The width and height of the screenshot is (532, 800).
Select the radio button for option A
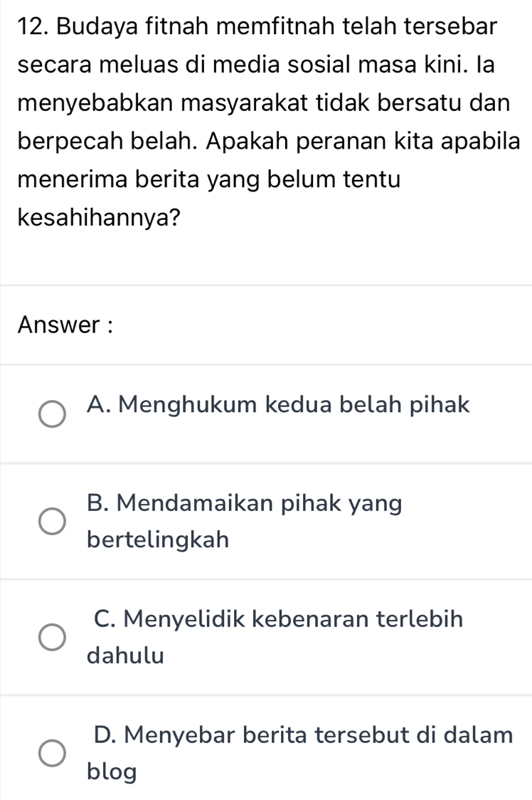(53, 414)
